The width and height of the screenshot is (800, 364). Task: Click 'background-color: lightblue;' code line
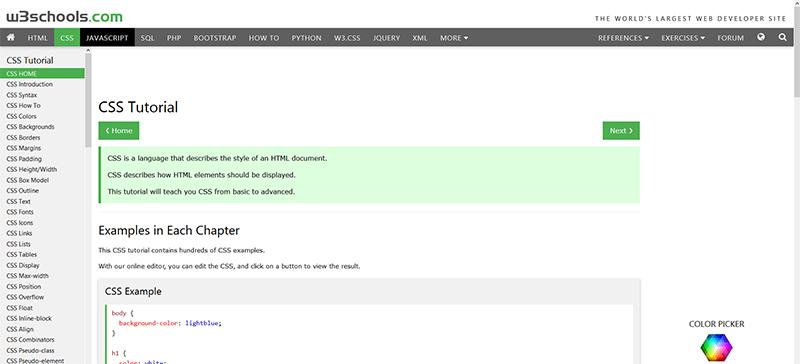pyautogui.click(x=170, y=323)
